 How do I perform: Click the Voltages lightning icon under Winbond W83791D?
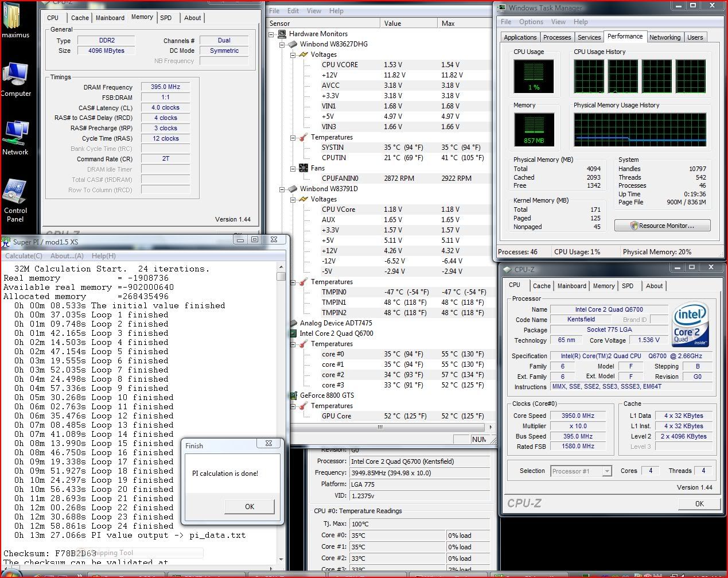click(303, 199)
